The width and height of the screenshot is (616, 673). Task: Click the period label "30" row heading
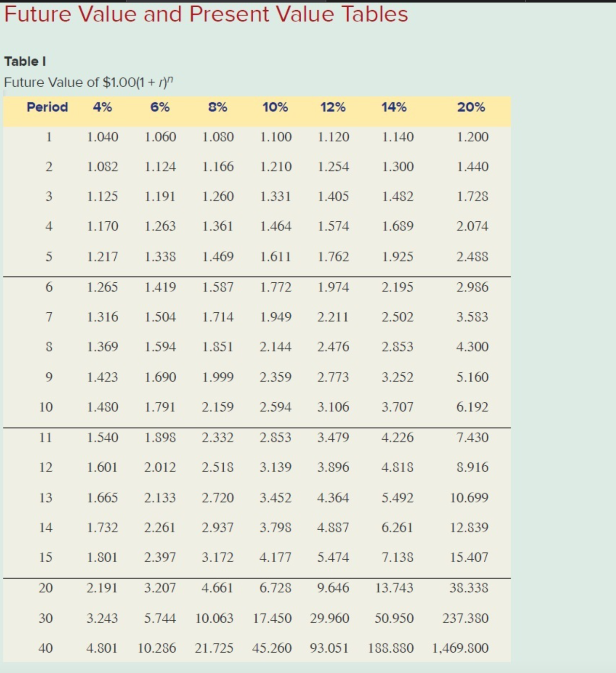[46, 618]
